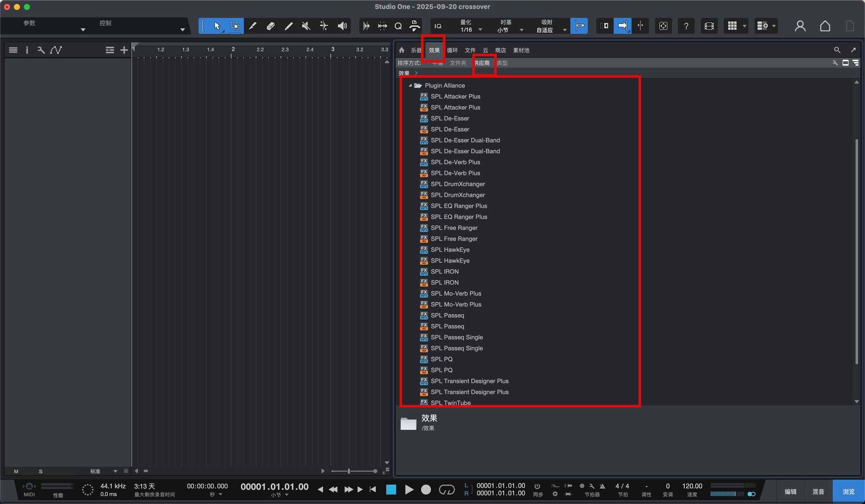The height and width of the screenshot is (504, 865).
Task: Switch to the 素材池 pool tab
Action: [521, 50]
